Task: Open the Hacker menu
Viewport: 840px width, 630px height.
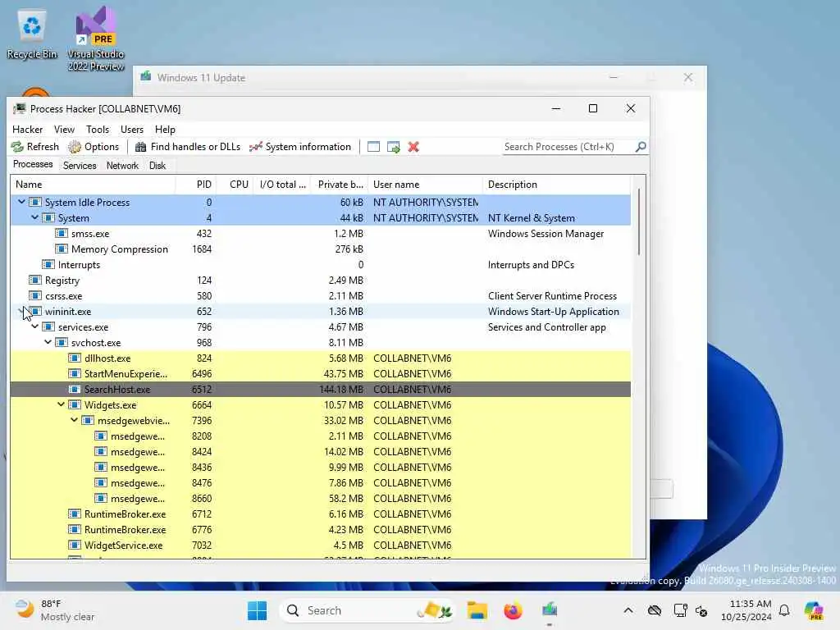Action: pos(27,130)
